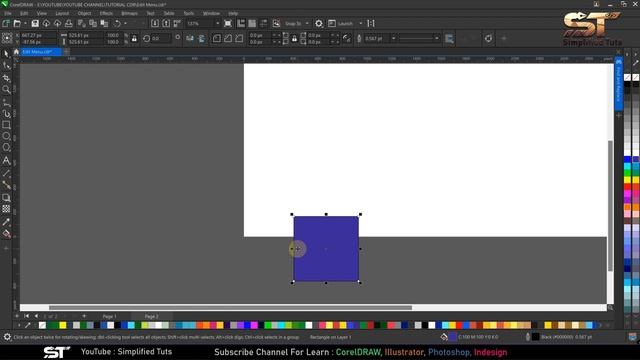The height and width of the screenshot is (360, 640).
Task: Select the Chamfered corner icon
Action: (239, 38)
